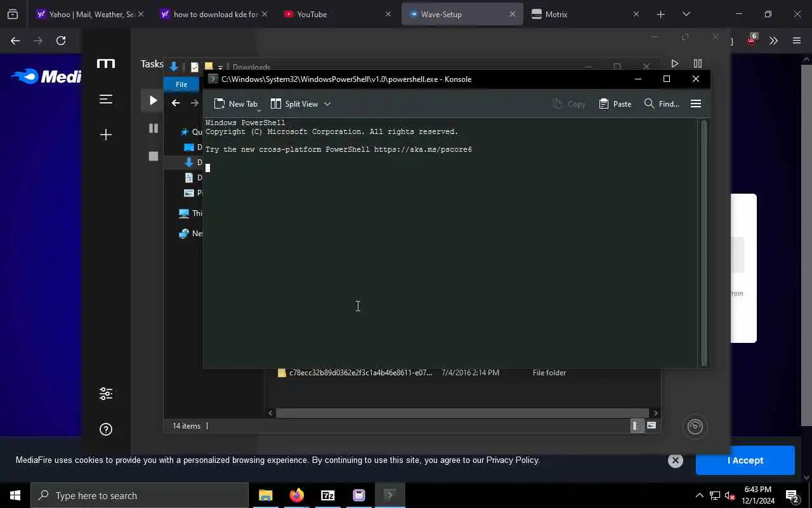Close the YouTube browser tab
Image resolution: width=812 pixels, height=508 pixels.
pyautogui.click(x=388, y=14)
